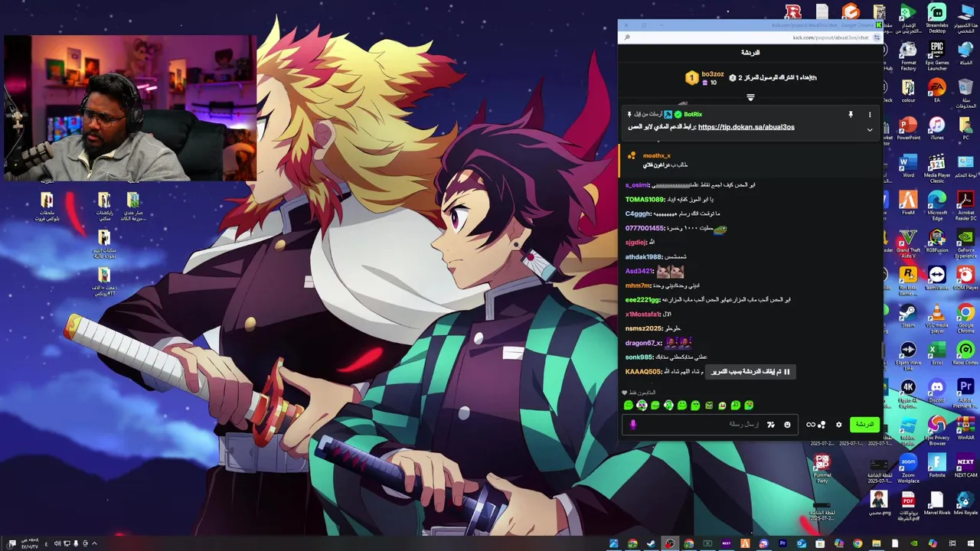Launch Steam desktop shortcut
Viewport: 980px width, 551px height.
click(x=908, y=316)
